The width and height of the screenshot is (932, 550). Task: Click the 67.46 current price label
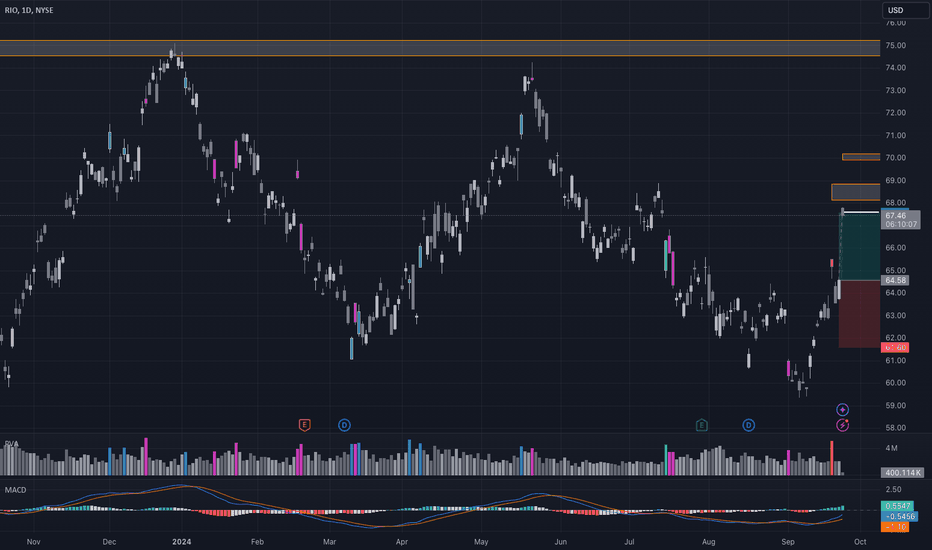pos(896,215)
